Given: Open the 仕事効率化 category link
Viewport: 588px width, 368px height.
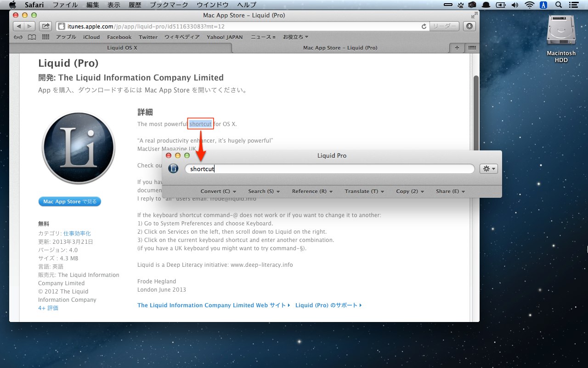Looking at the screenshot, I should [77, 233].
